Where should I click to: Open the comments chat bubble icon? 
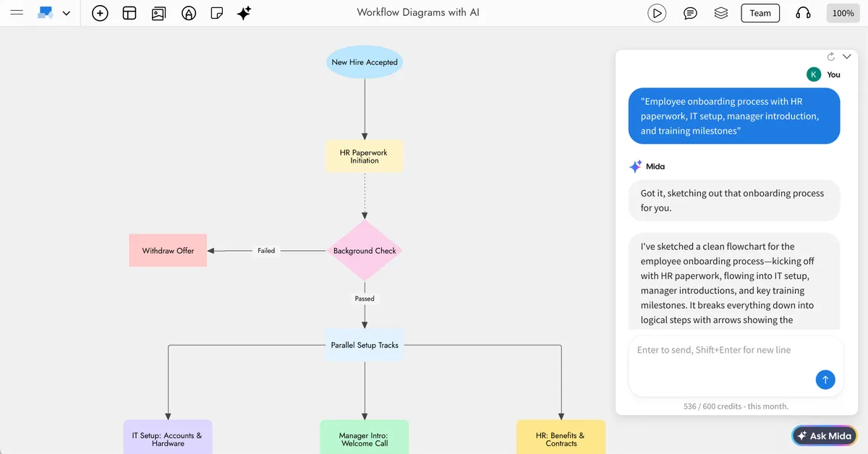click(691, 13)
